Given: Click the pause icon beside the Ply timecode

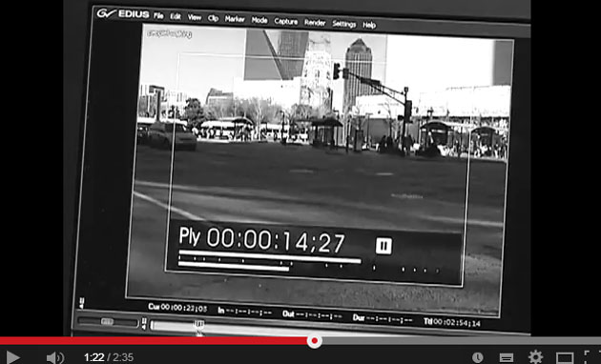Looking at the screenshot, I should tap(383, 246).
